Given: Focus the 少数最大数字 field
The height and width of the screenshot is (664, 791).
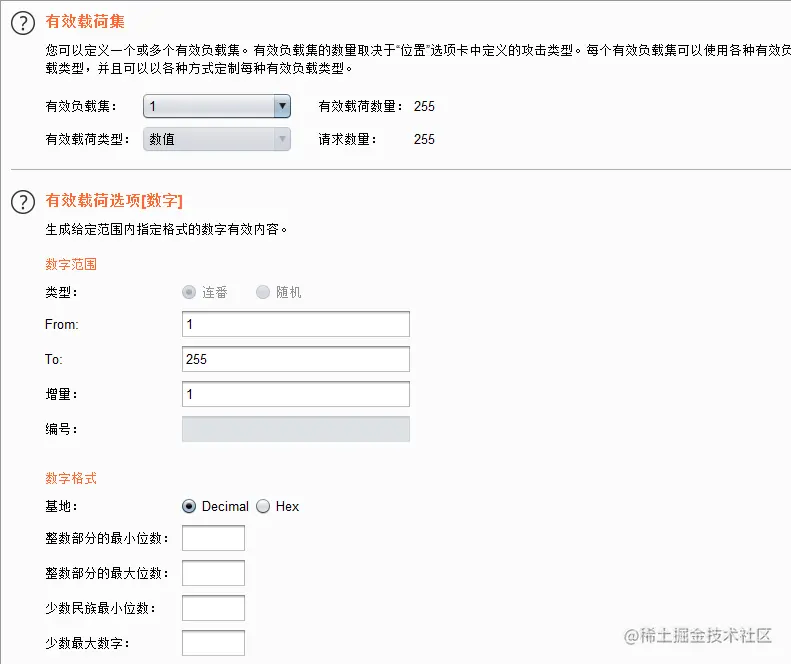Looking at the screenshot, I should click(x=213, y=643).
